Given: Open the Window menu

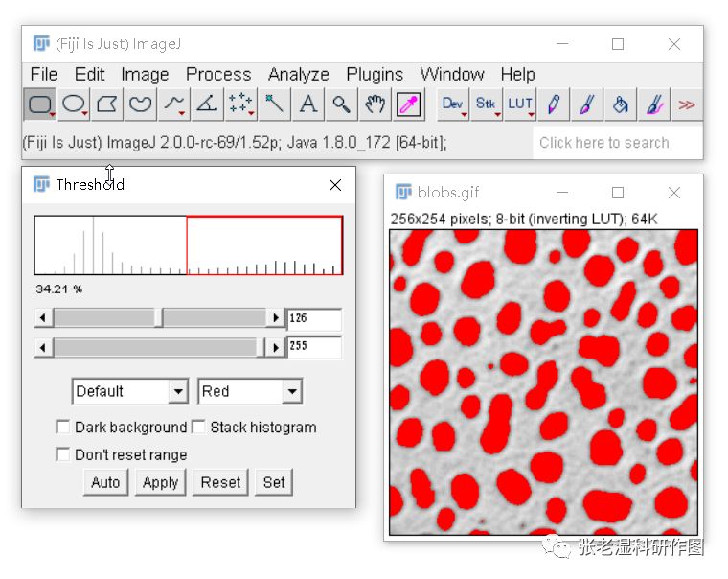Looking at the screenshot, I should click(x=452, y=75).
